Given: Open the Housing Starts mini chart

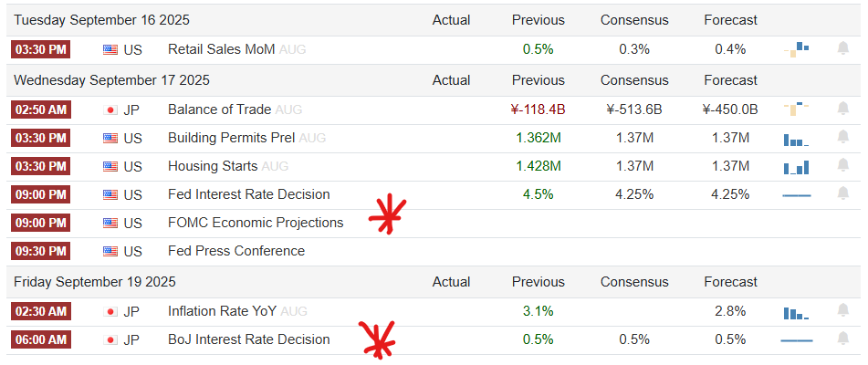Looking at the screenshot, I should (797, 167).
